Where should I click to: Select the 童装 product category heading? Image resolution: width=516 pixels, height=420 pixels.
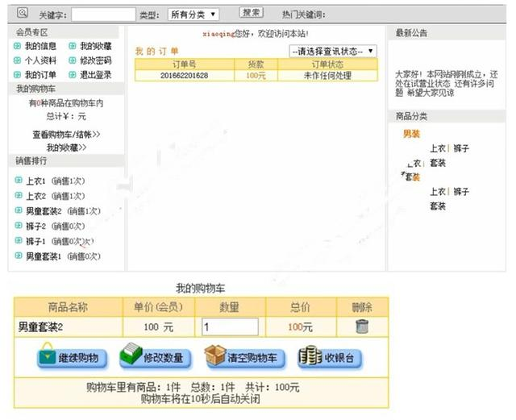point(411,177)
